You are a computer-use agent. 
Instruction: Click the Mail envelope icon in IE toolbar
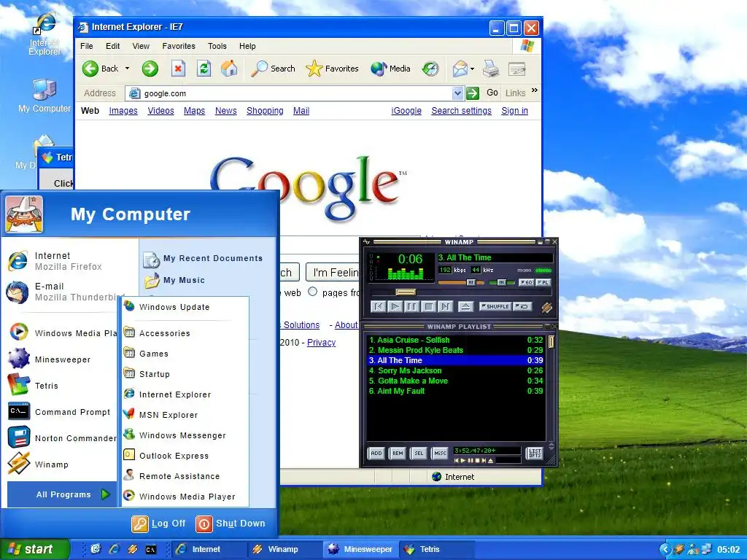pos(460,69)
